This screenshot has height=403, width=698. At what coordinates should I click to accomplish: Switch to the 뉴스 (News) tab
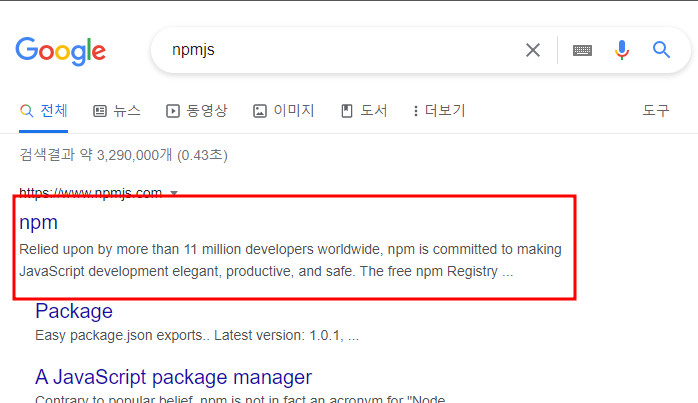pyautogui.click(x=117, y=110)
